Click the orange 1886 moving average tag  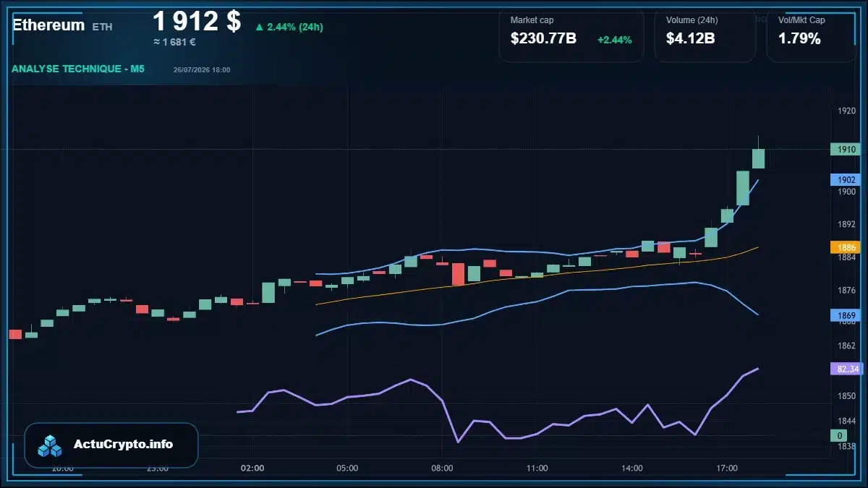click(845, 247)
